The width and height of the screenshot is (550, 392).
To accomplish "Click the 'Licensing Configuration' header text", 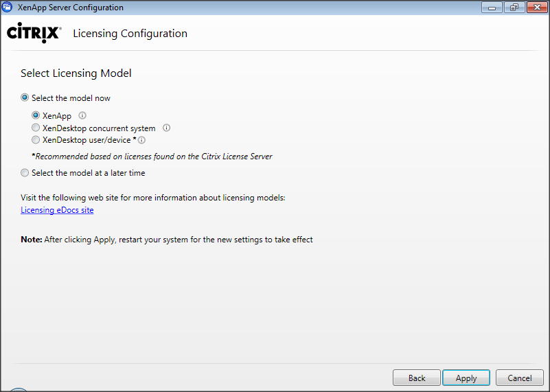I will point(130,34).
